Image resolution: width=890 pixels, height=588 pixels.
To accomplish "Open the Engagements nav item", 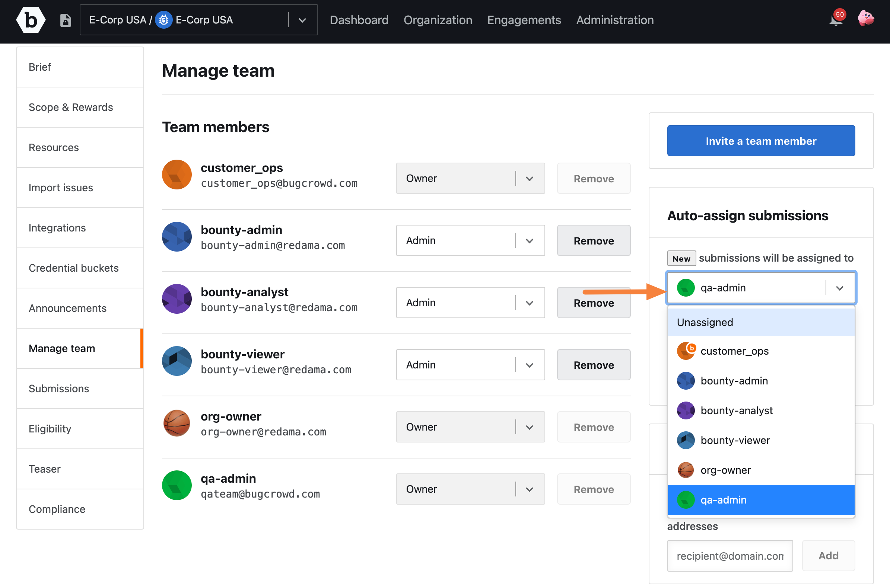I will coord(524,20).
